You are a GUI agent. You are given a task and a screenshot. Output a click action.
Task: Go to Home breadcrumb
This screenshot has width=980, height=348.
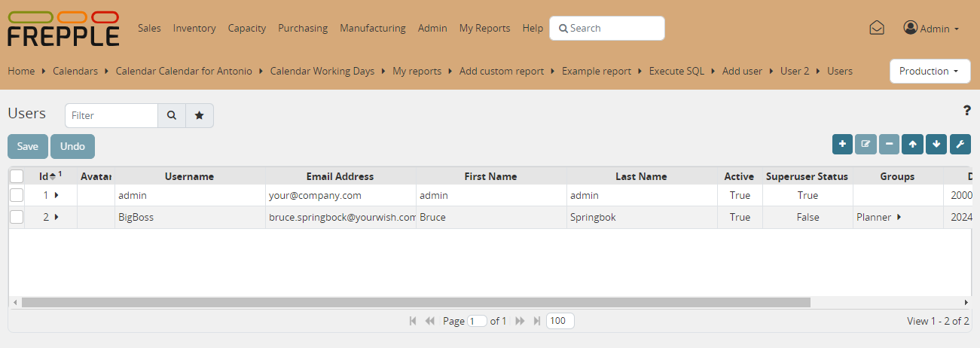tap(21, 71)
